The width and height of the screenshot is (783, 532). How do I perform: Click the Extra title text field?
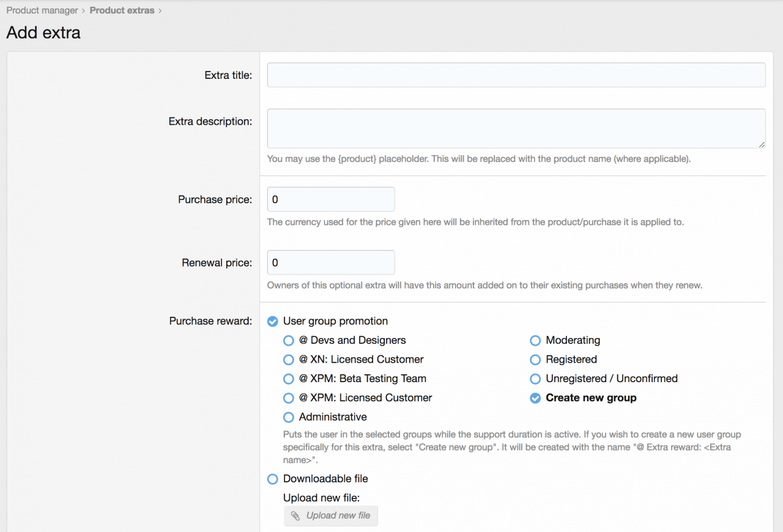coord(516,75)
